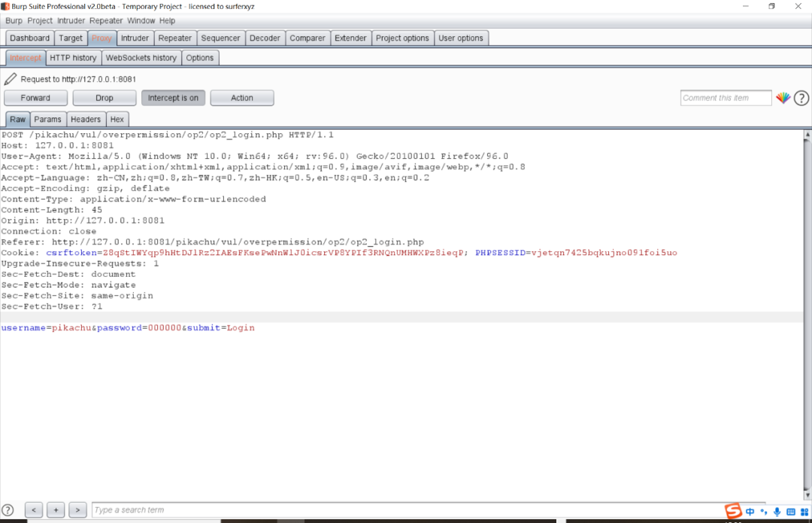Click the scrollbar down arrow in request pane
The width and height of the screenshot is (812, 523).
807,495
